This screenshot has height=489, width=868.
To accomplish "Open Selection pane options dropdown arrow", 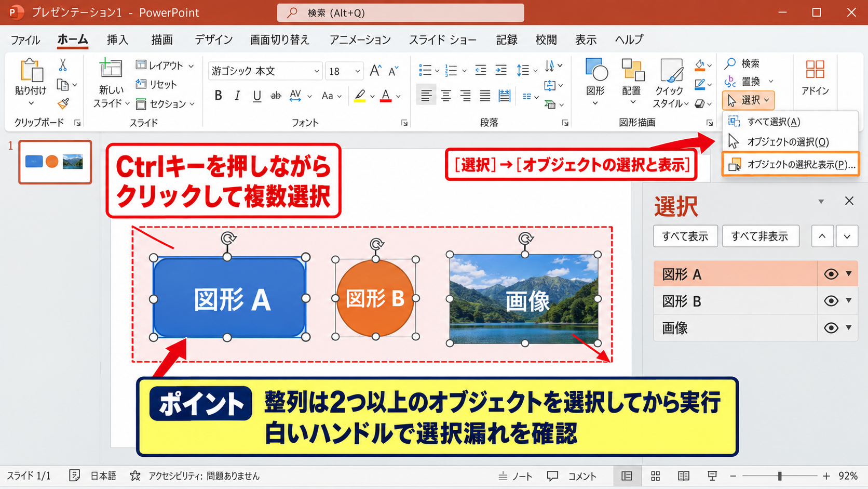I will click(821, 201).
